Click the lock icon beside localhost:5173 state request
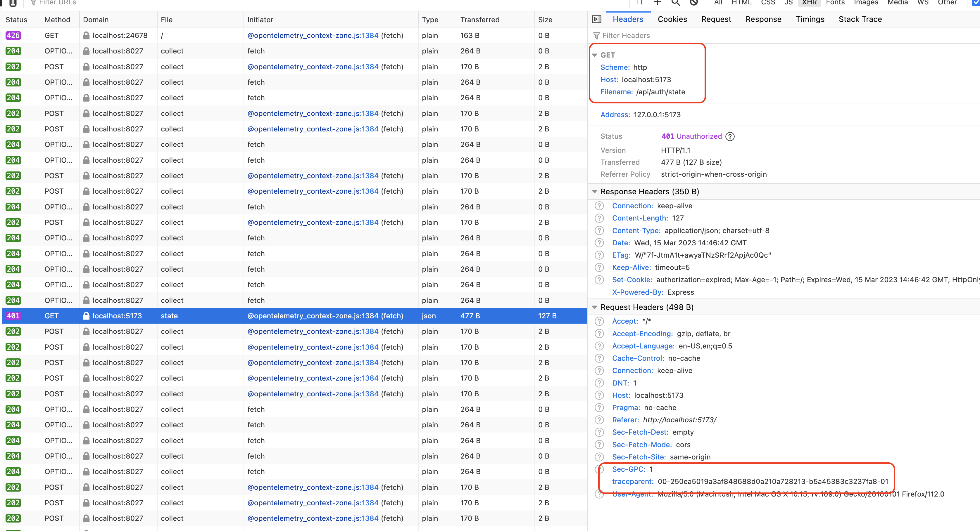The width and height of the screenshot is (980, 531). point(87,316)
